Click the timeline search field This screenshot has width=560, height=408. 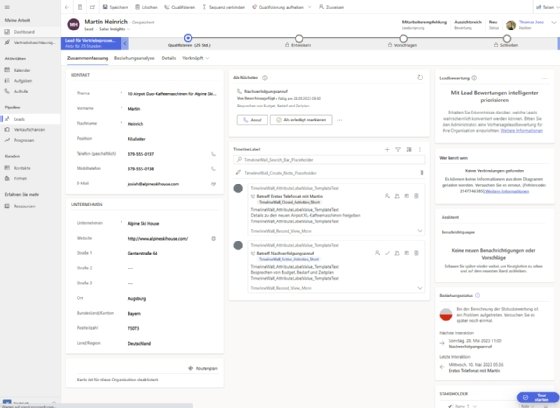pos(329,160)
